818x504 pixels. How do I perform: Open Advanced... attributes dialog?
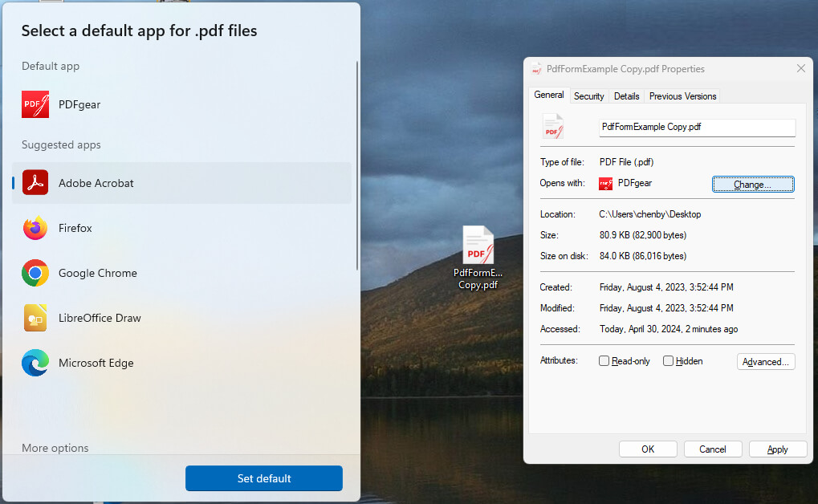coord(766,362)
